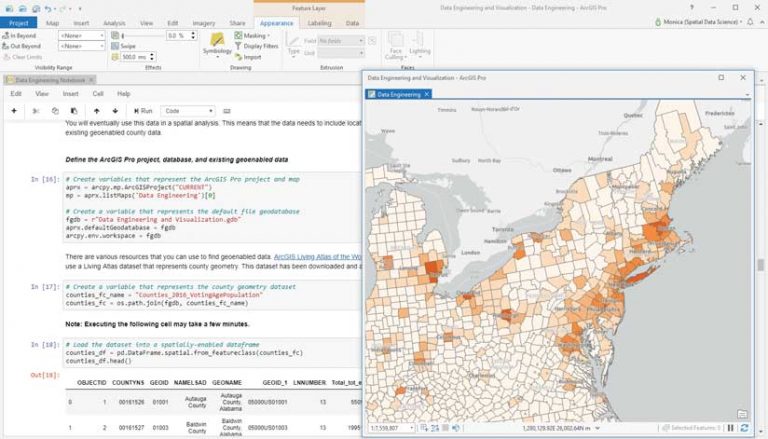Switch to the Data ribbon tab

pos(352,23)
